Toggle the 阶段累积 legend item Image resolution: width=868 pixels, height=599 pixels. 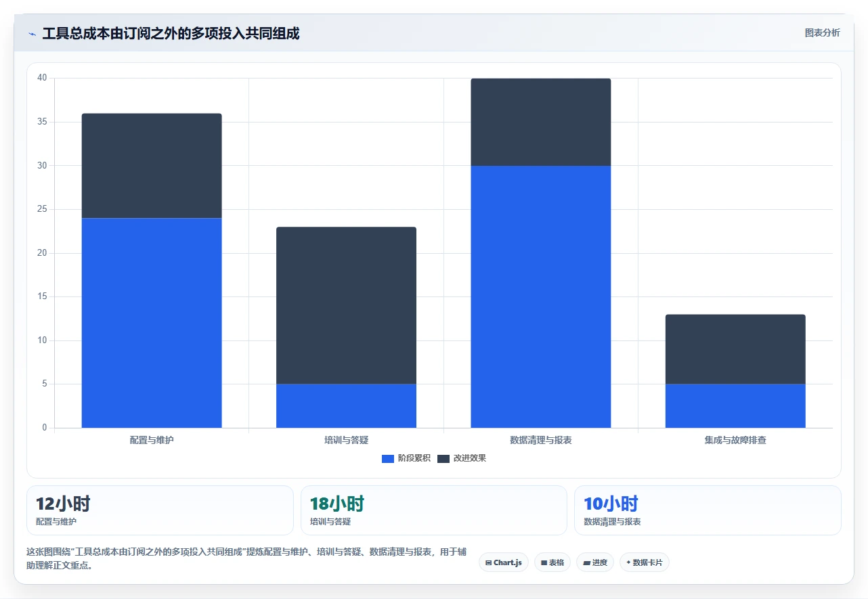(406, 458)
